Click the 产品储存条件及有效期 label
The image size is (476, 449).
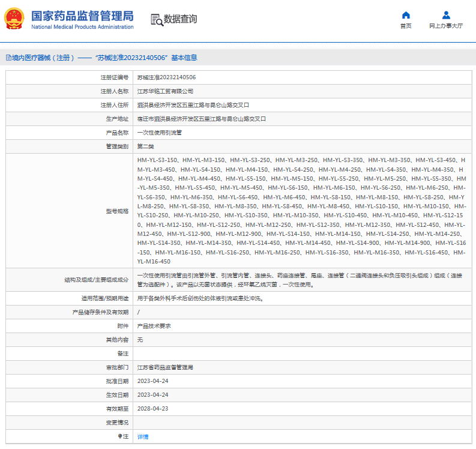pos(100,312)
